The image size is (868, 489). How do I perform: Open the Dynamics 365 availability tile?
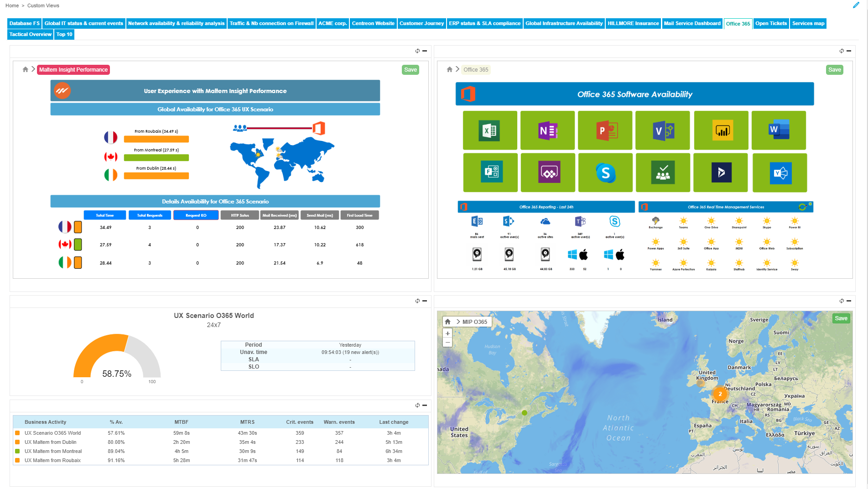coord(721,172)
